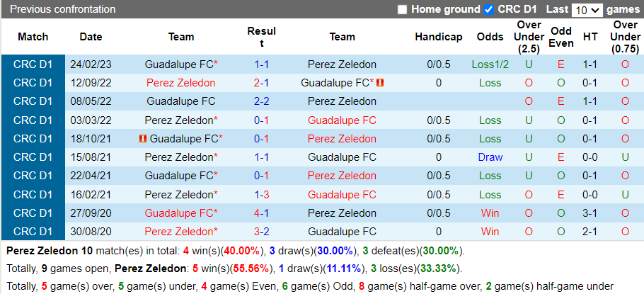Screen dimensions: 644x294
Task: Click red card icon in 18/10/21 row
Action: point(144,139)
